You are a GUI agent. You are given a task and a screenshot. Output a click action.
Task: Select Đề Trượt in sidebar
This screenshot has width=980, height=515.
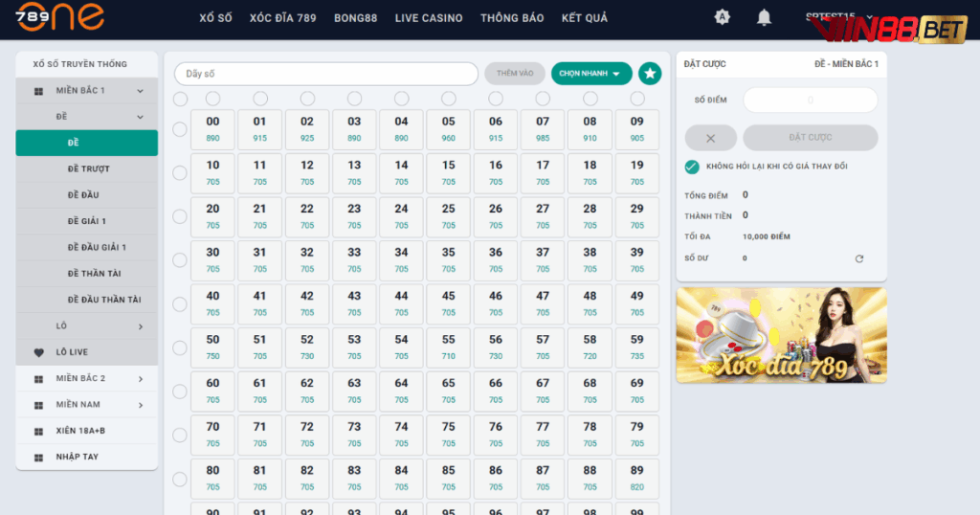pos(87,168)
